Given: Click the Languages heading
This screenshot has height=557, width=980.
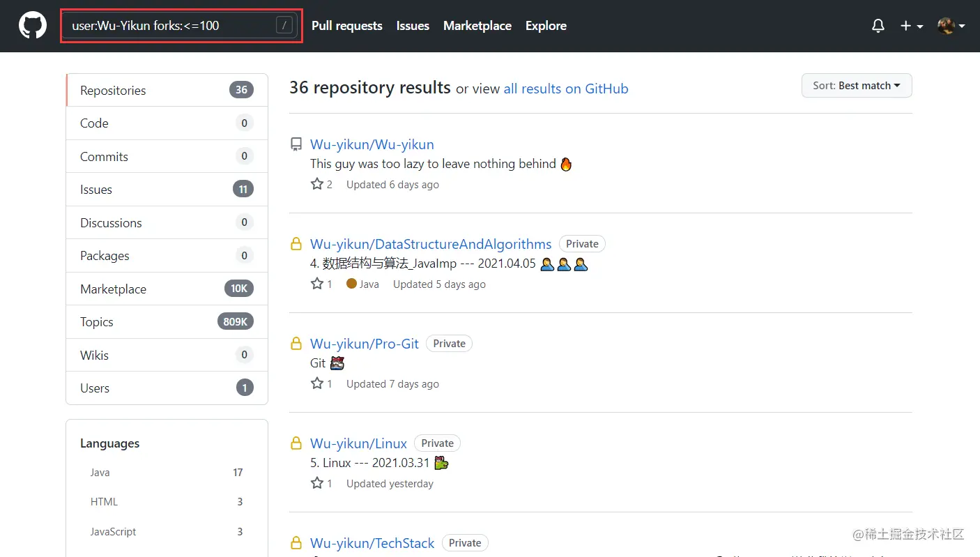Looking at the screenshot, I should [109, 443].
